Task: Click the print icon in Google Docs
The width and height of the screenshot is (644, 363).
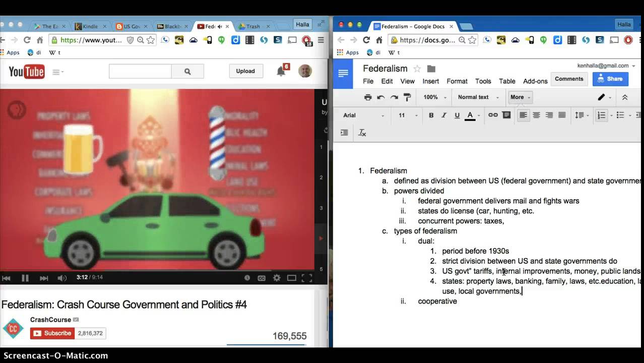Action: coord(367,97)
